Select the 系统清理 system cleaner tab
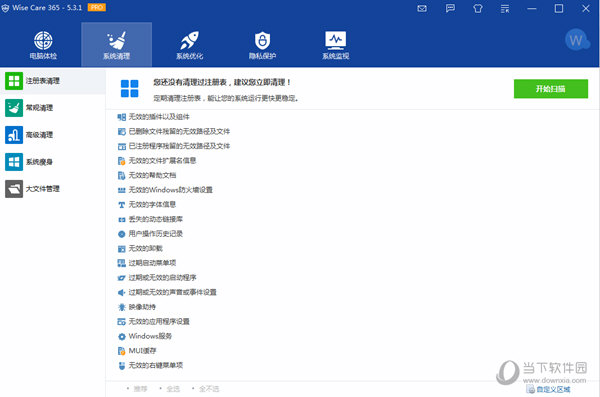Image resolution: width=600 pixels, height=397 pixels. pyautogui.click(x=116, y=45)
